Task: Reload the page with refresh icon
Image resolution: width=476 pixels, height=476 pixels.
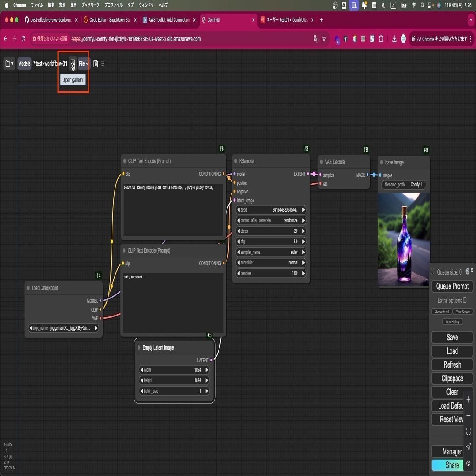Action: [23, 39]
